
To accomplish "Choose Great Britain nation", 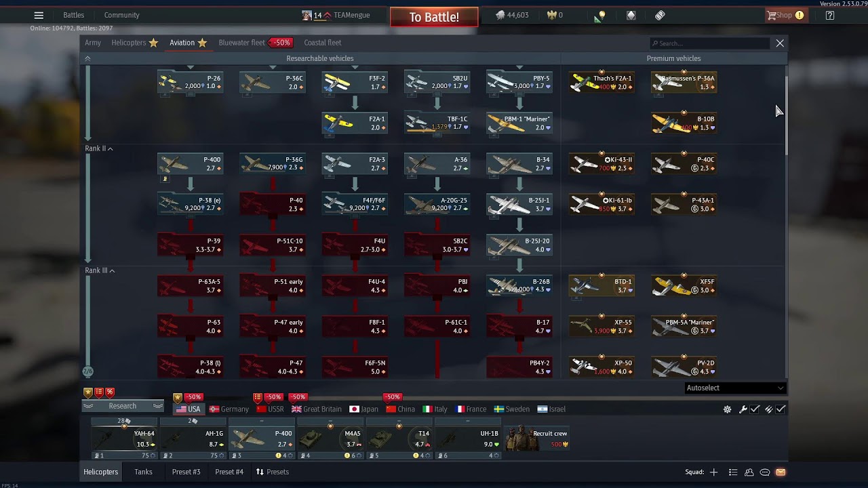I will 317,409.
